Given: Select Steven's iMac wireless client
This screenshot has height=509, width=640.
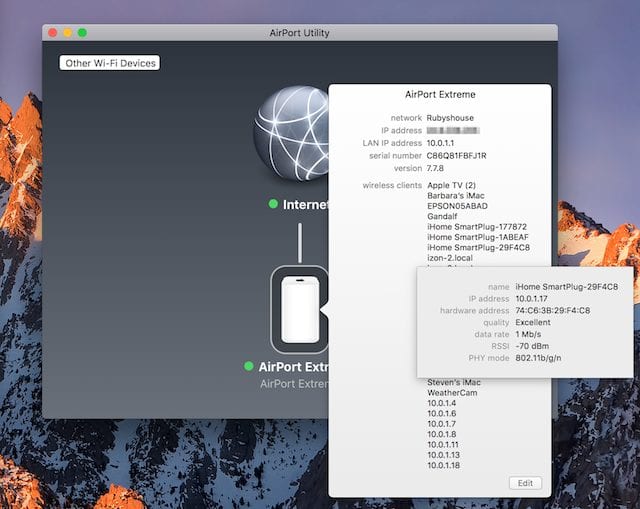Looking at the screenshot, I should click(453, 383).
